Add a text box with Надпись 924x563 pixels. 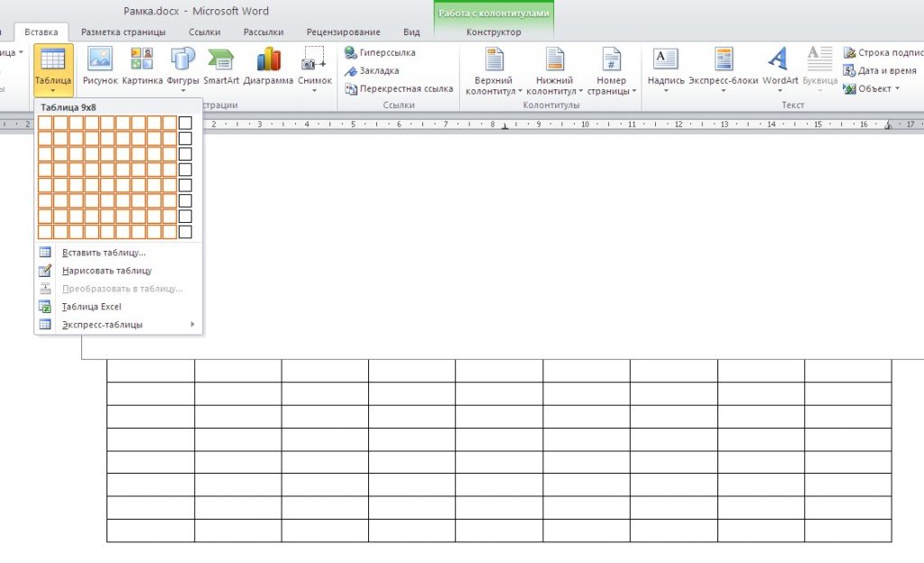pos(666,60)
